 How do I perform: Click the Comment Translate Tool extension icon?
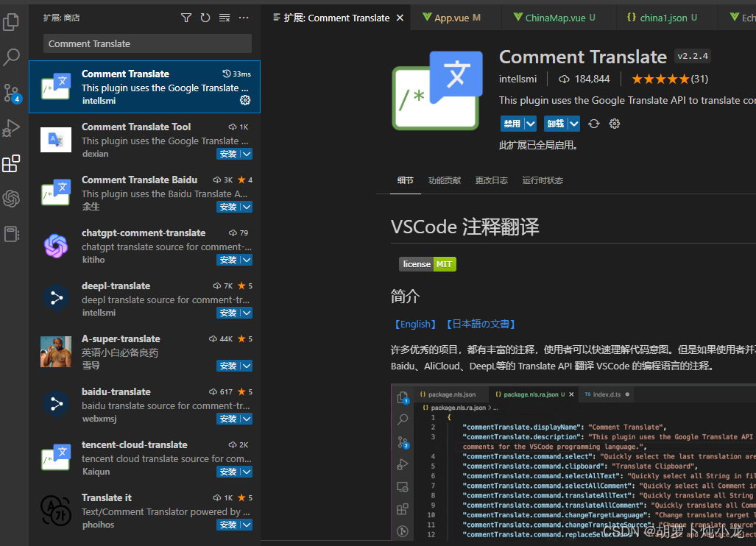56,140
